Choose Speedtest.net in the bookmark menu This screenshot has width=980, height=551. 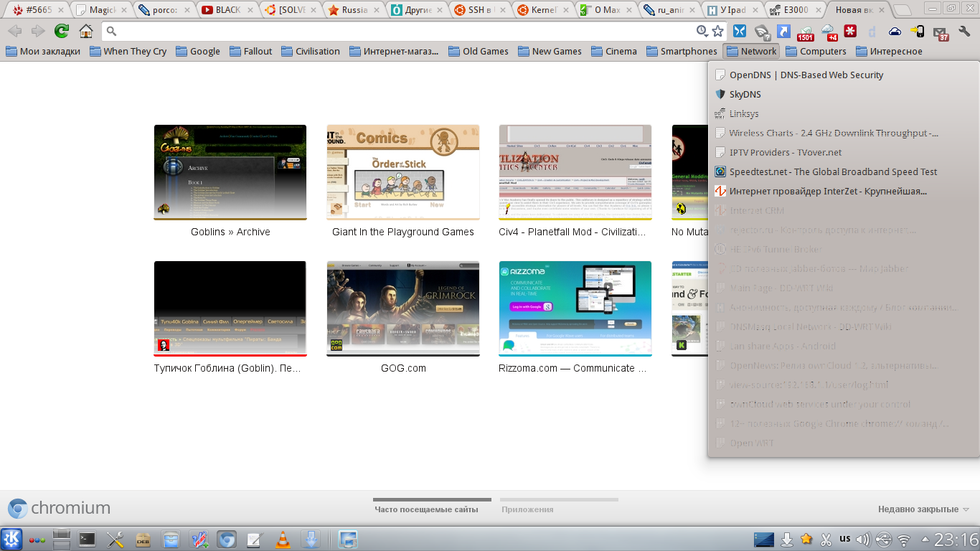[832, 171]
